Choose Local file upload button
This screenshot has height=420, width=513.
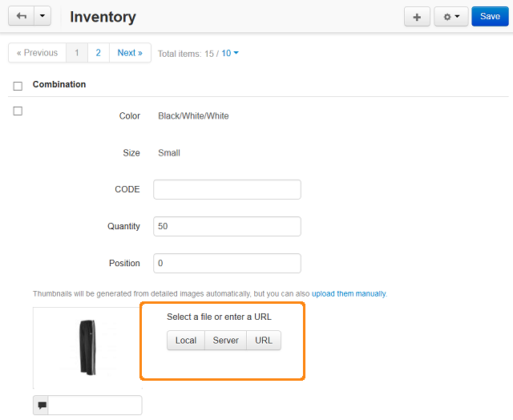(x=186, y=341)
